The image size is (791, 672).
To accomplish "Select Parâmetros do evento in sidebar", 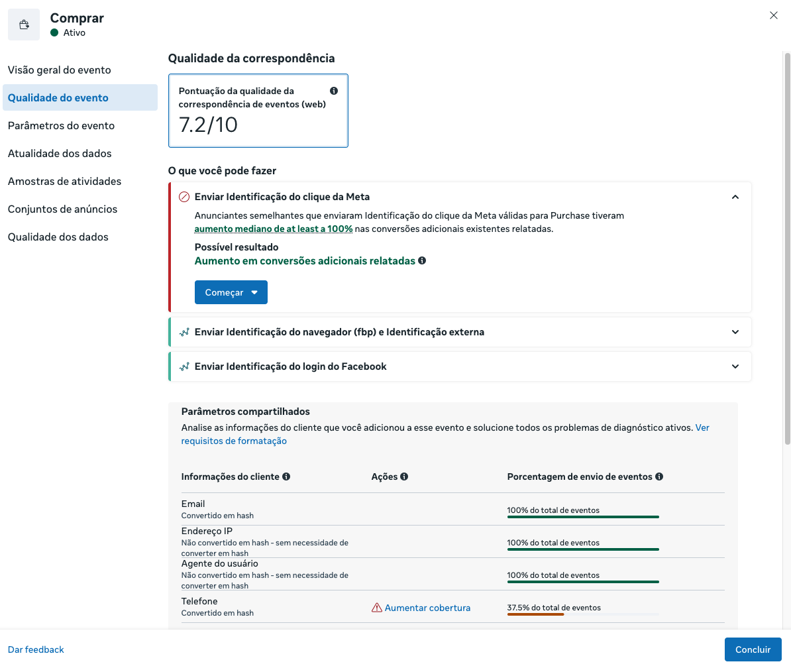I will (x=61, y=125).
